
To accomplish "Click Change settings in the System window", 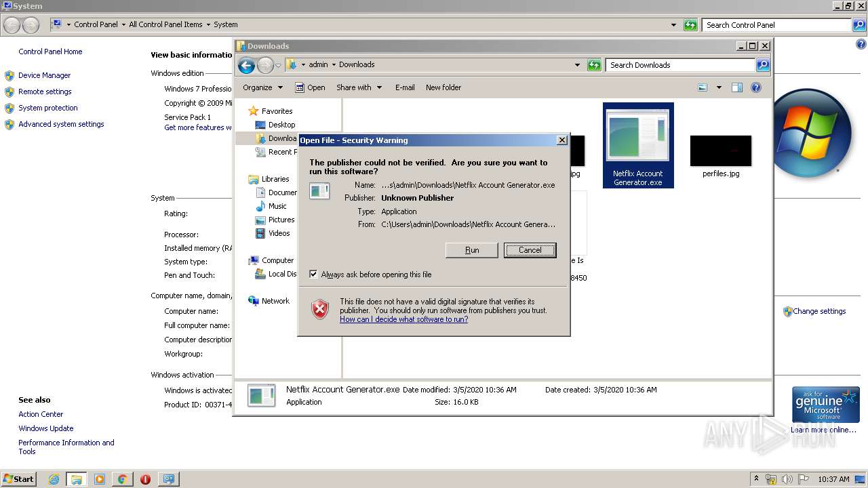I will click(x=819, y=311).
